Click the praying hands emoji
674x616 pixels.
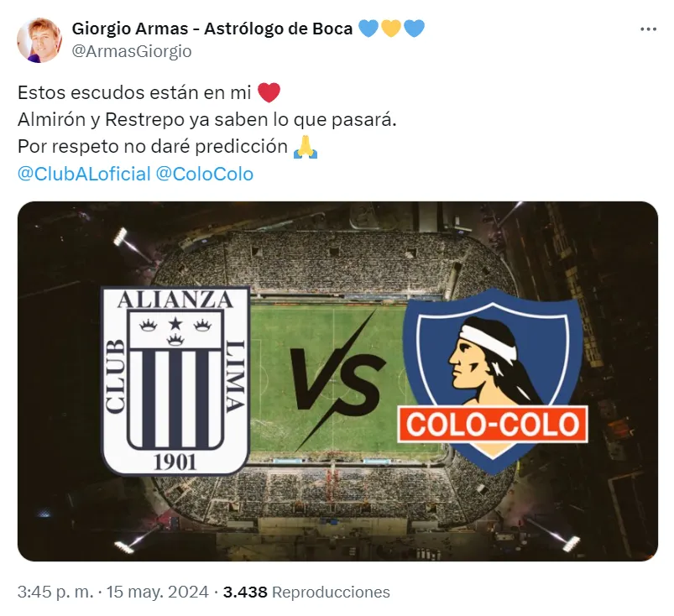click(306, 147)
